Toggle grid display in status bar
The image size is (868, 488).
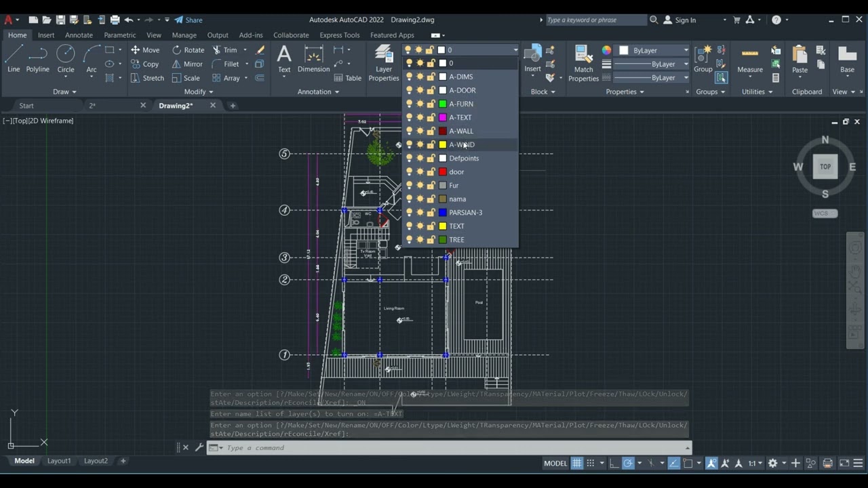577,464
